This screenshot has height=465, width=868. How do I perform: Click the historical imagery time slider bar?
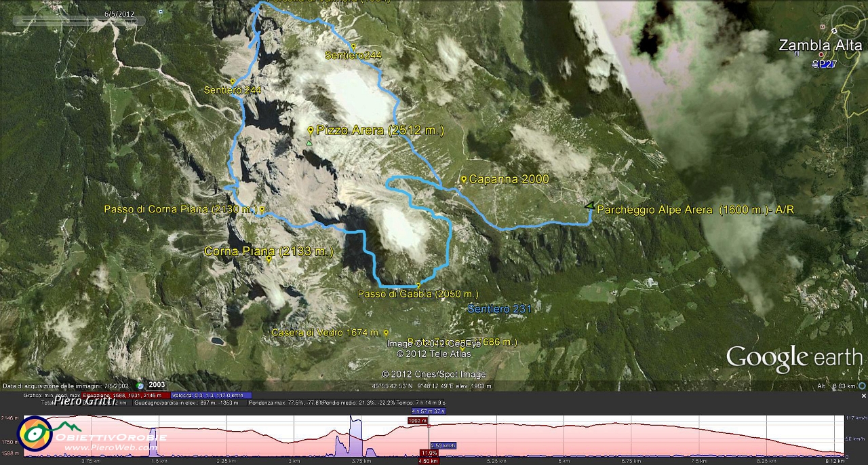pos(79,21)
